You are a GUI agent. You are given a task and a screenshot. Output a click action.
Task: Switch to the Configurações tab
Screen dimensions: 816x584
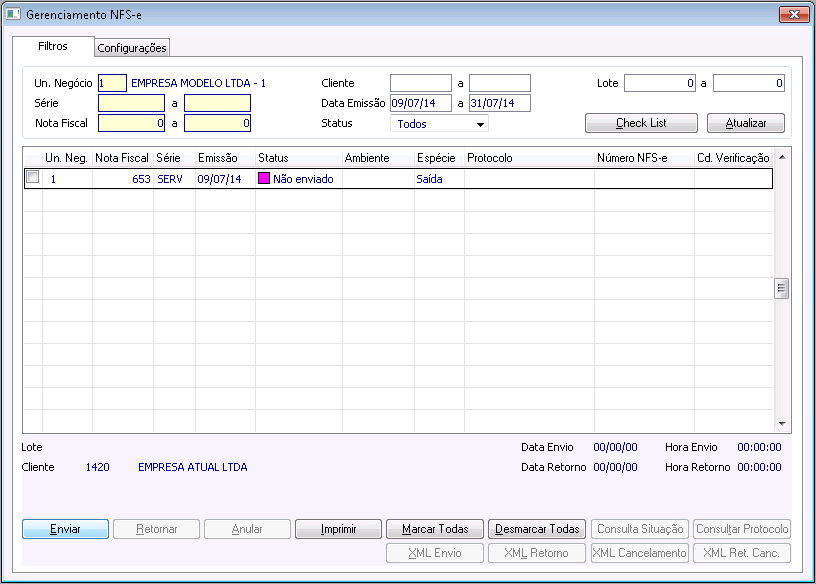[132, 48]
